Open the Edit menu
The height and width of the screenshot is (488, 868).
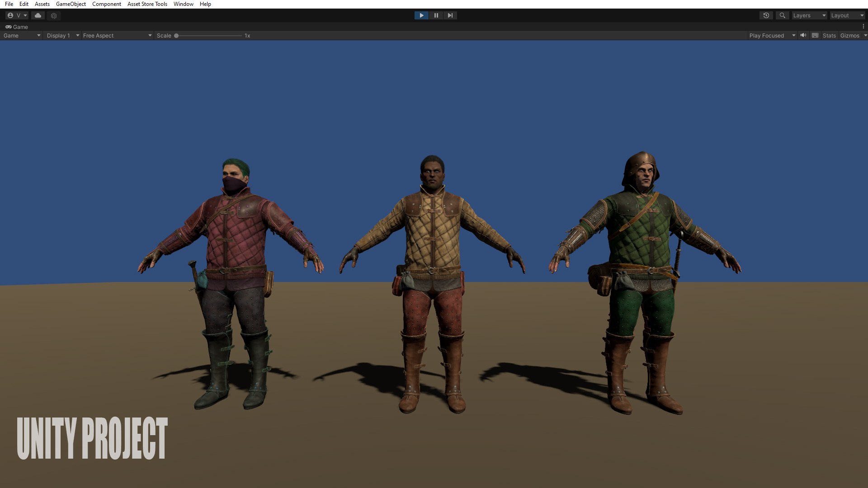(x=24, y=4)
